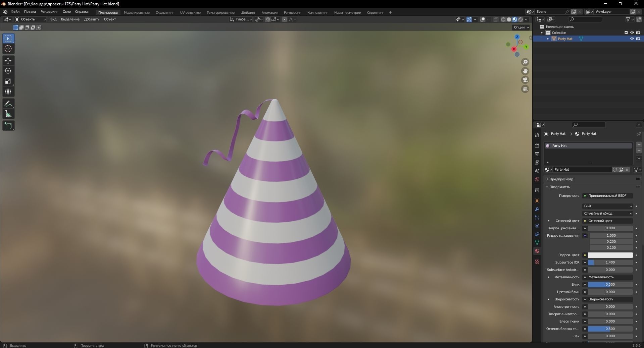The width and height of the screenshot is (644, 348).
Task: Add a new material slot
Action: tap(639, 144)
